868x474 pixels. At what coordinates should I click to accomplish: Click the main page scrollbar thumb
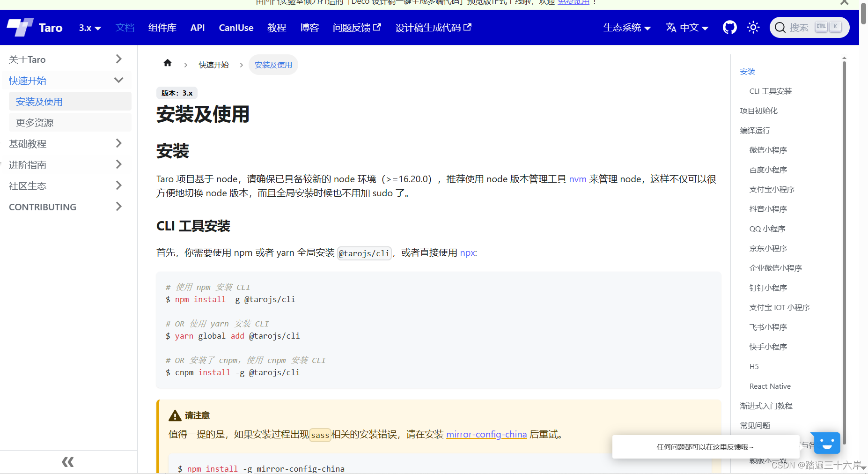point(863,13)
